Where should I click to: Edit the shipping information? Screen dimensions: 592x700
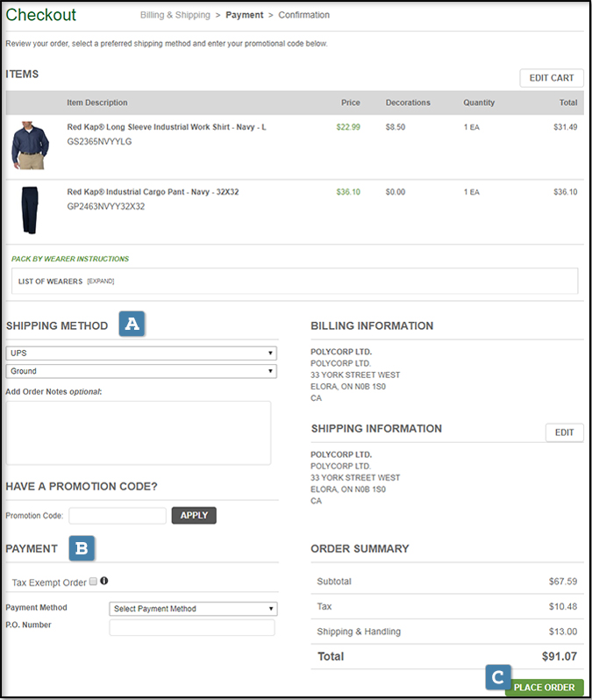[x=564, y=432]
